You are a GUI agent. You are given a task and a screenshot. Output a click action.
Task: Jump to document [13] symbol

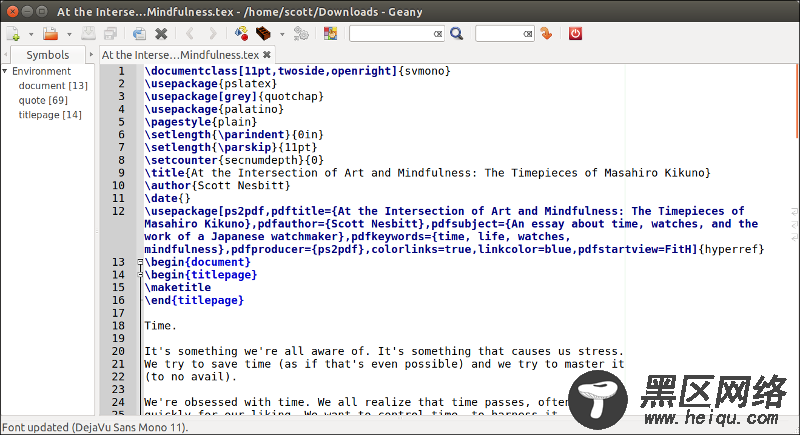coord(53,86)
